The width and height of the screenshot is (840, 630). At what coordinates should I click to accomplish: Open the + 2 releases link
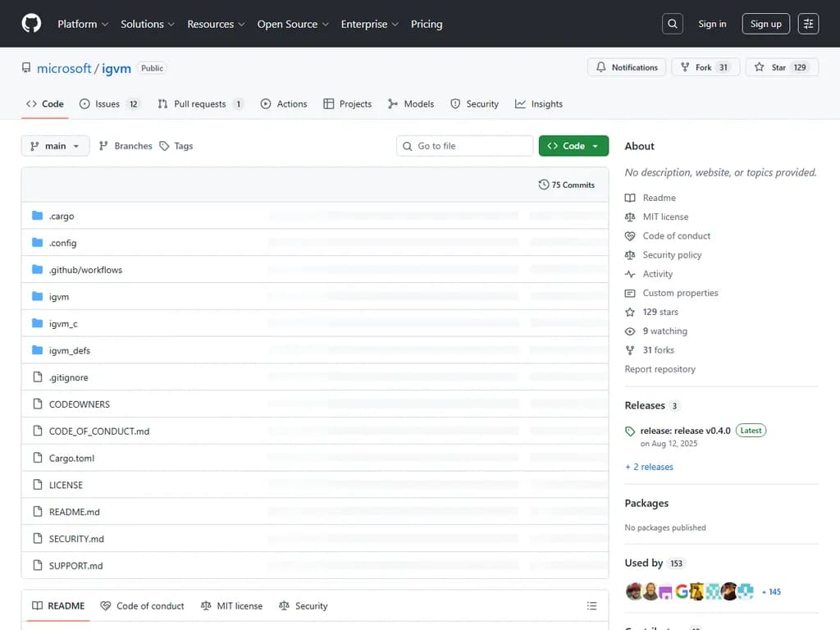[649, 467]
